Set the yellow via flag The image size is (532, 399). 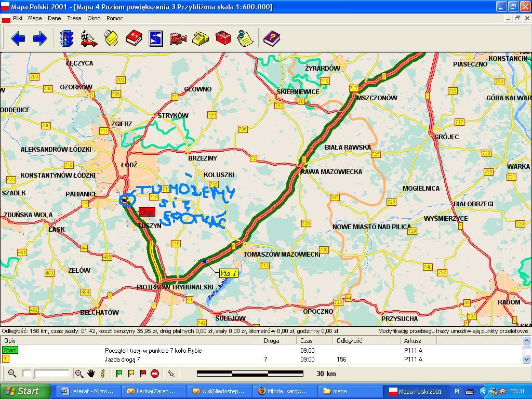click(131, 374)
